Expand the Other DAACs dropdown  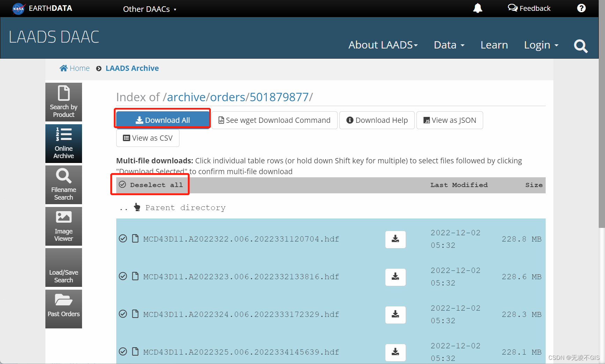[x=149, y=9]
